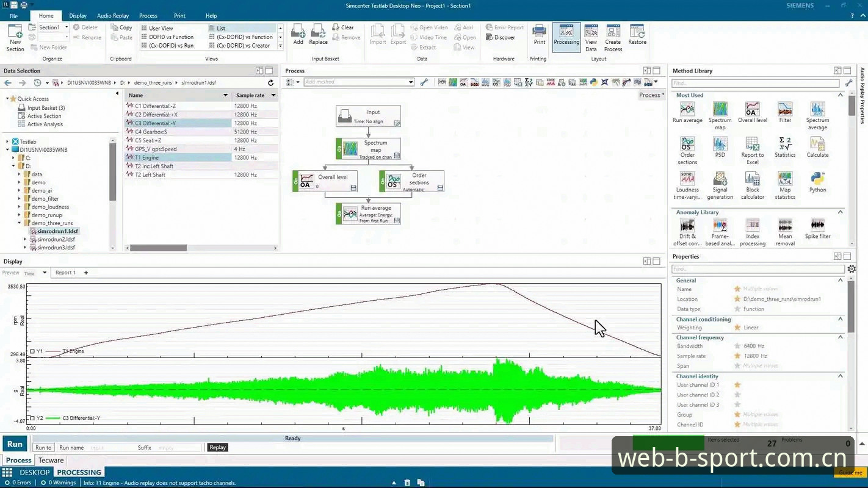The height and width of the screenshot is (488, 868).
Task: Click the Print ribbon icon
Action: (539, 35)
